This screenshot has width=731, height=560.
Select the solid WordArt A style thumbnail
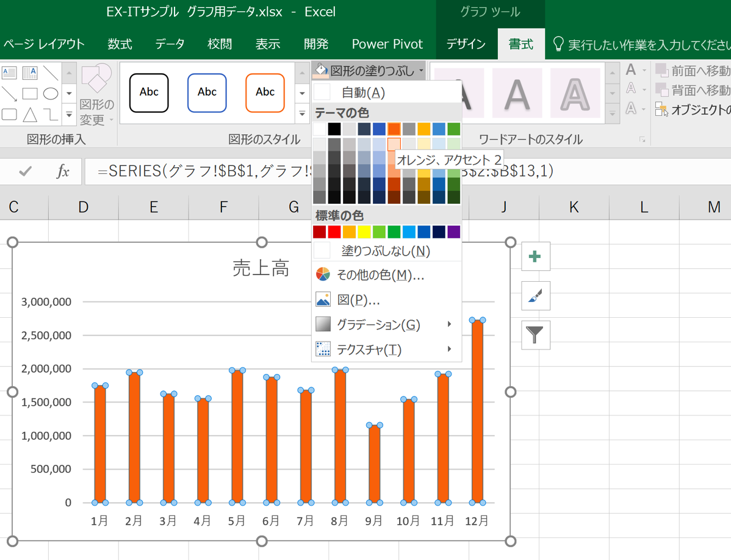tap(517, 93)
